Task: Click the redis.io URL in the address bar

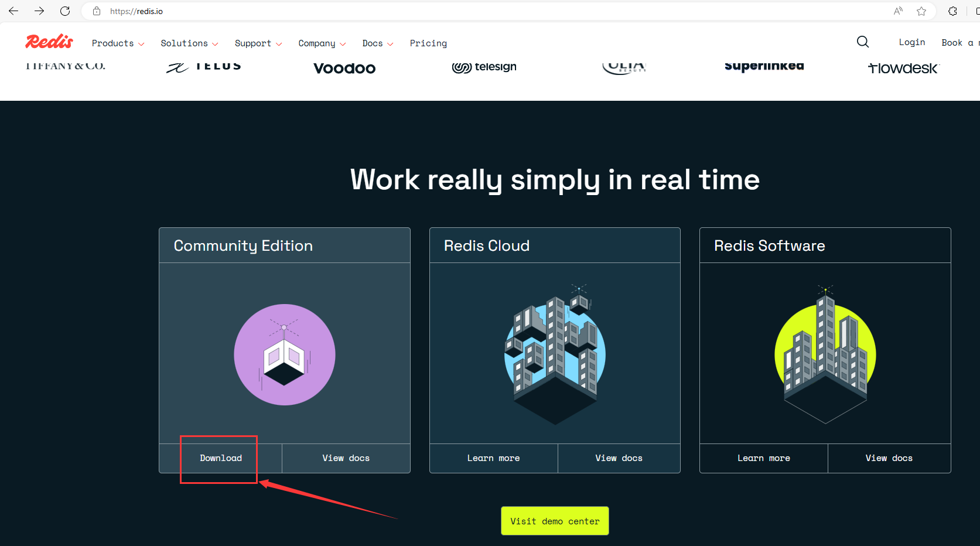Action: pyautogui.click(x=136, y=11)
